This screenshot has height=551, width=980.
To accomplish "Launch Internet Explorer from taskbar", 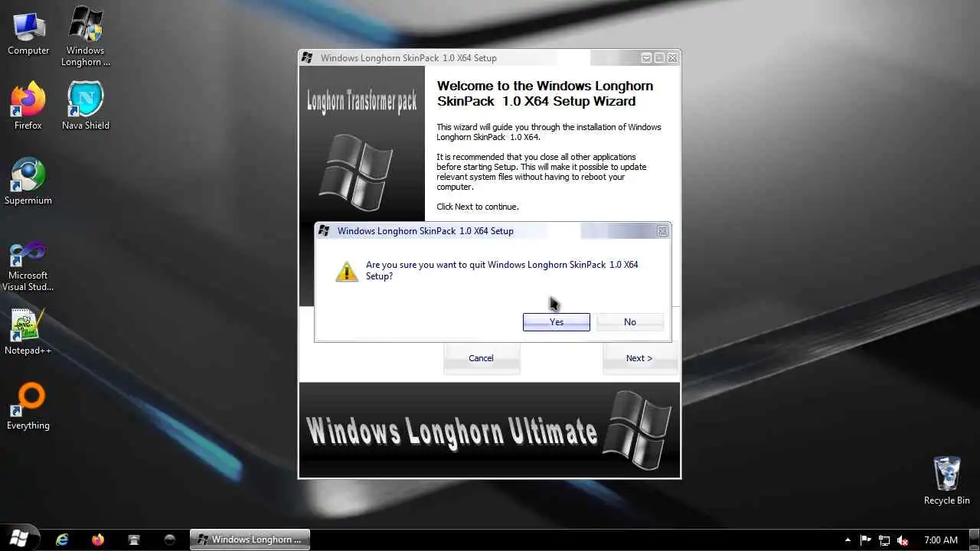I will 62,540.
